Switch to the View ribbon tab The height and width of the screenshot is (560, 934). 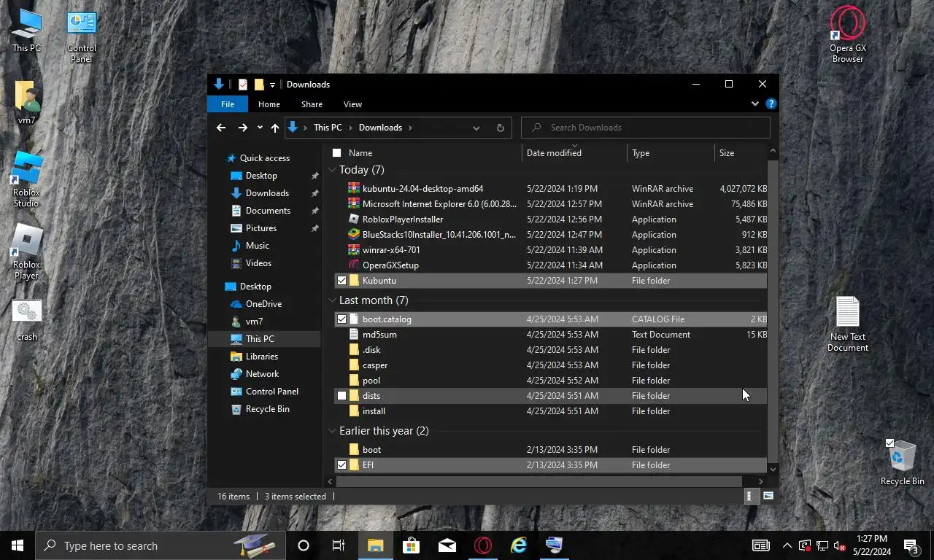(352, 104)
